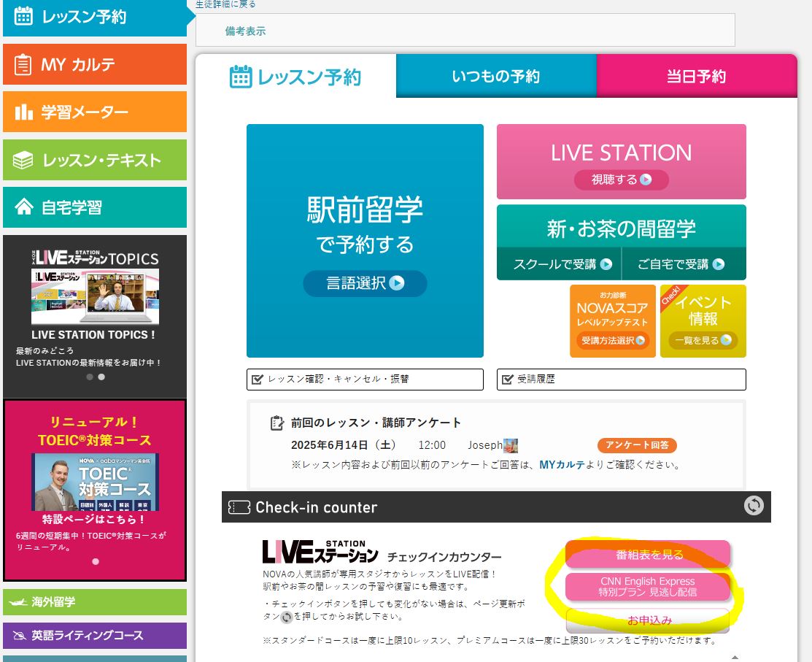Click the refresh icon in Check-in counter bar
The height and width of the screenshot is (662, 812).
754,506
